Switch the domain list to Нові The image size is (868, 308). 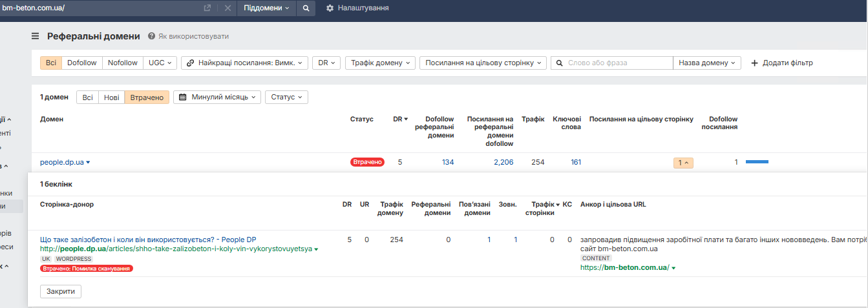click(x=111, y=97)
